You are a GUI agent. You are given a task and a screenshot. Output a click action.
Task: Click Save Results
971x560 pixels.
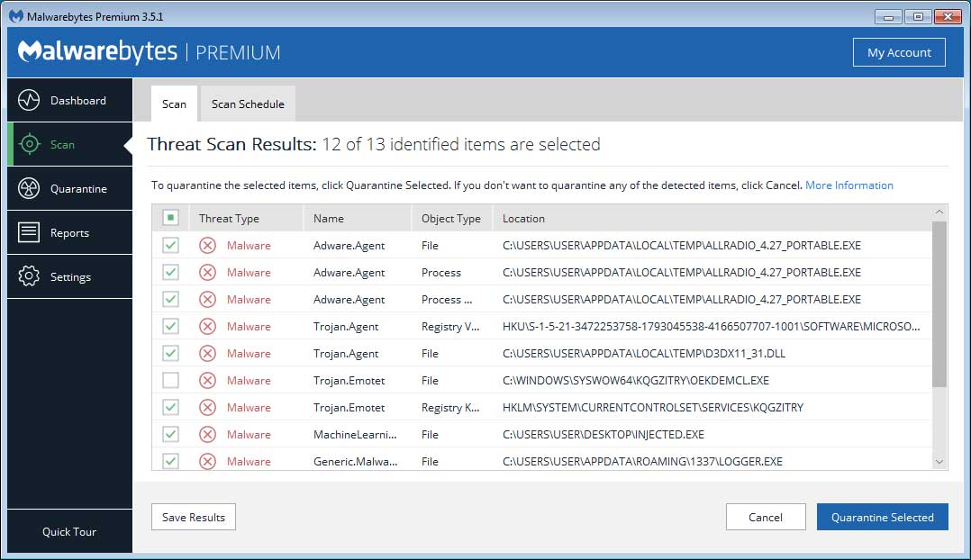193,517
